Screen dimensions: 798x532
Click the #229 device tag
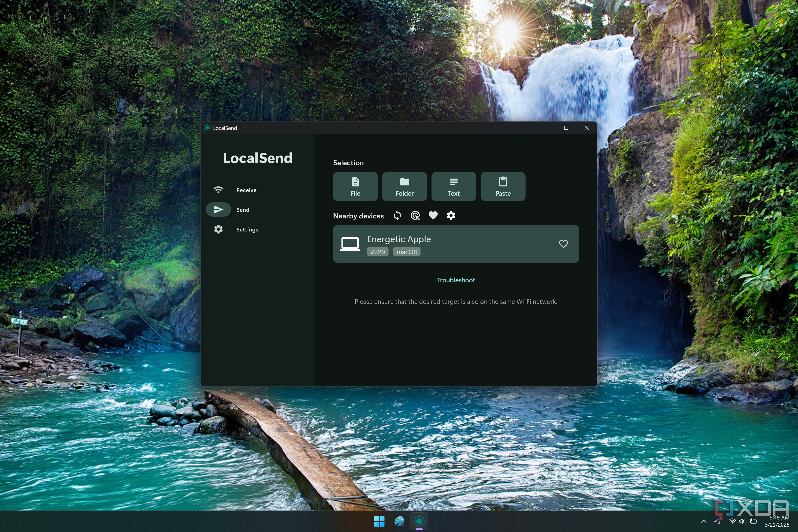[x=377, y=251]
